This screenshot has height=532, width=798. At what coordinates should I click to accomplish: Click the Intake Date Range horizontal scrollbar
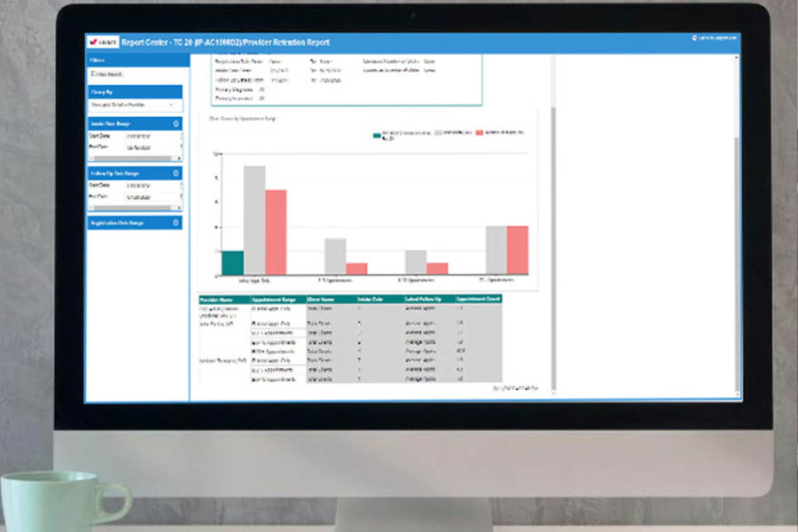[x=135, y=156]
